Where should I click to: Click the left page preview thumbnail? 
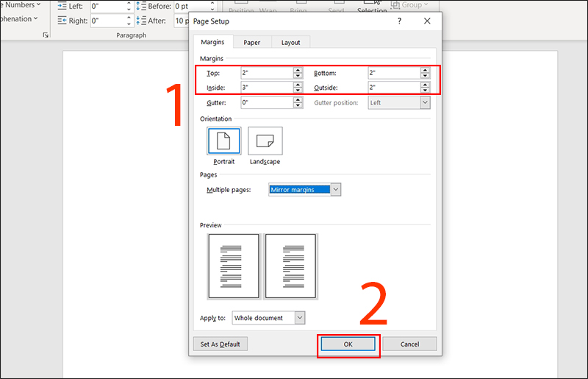234,266
